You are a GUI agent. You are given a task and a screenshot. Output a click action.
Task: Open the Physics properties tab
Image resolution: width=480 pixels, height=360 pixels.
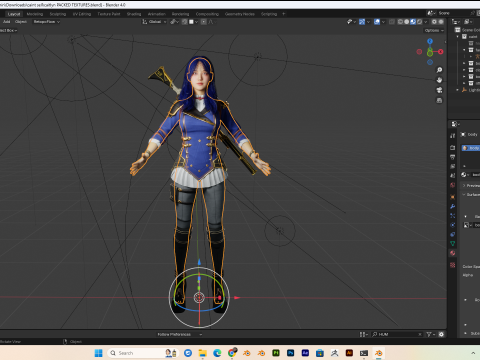click(x=453, y=225)
